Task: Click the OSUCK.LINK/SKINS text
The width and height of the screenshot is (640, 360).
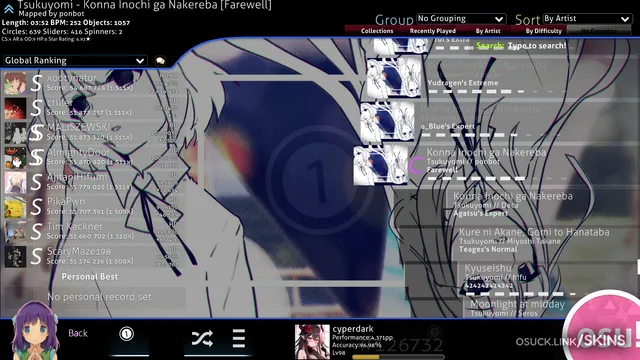Action: tap(570, 341)
